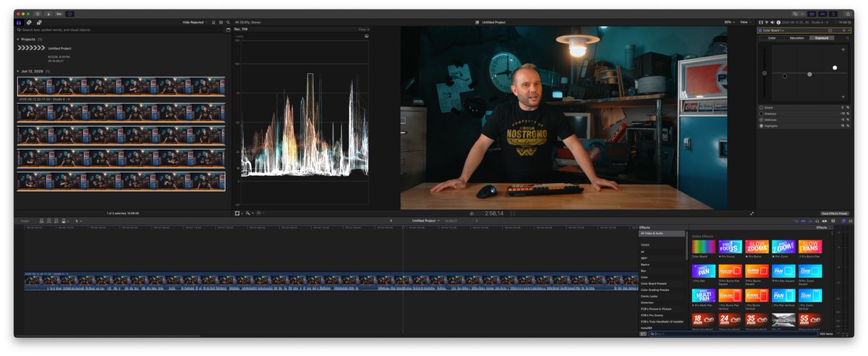The image size is (868, 356).
Task: Switch to the Exposure tab
Action: point(822,38)
